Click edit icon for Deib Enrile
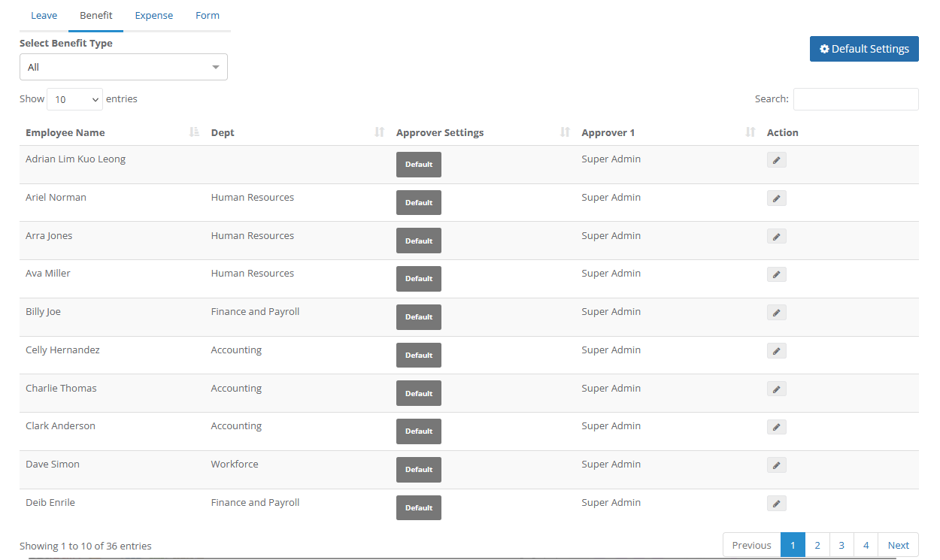 click(777, 504)
